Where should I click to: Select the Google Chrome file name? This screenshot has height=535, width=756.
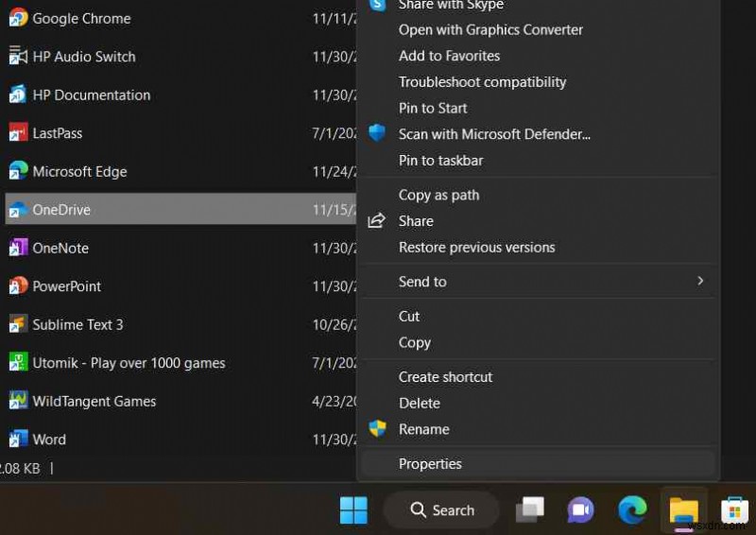click(81, 18)
